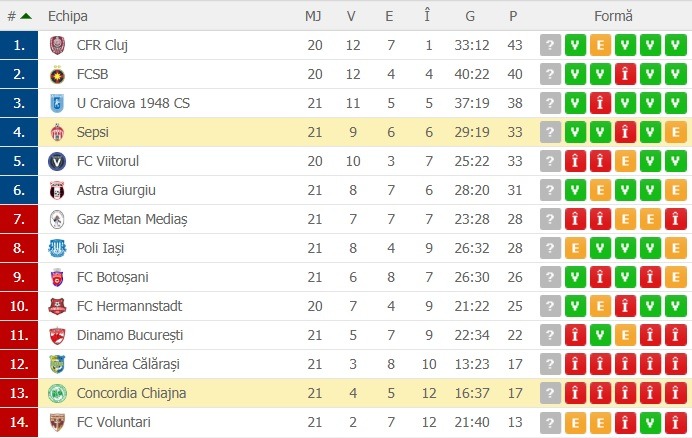Image resolution: width=692 pixels, height=438 pixels.
Task: Click the FC Hermannstadt crest icon
Action: (x=57, y=306)
